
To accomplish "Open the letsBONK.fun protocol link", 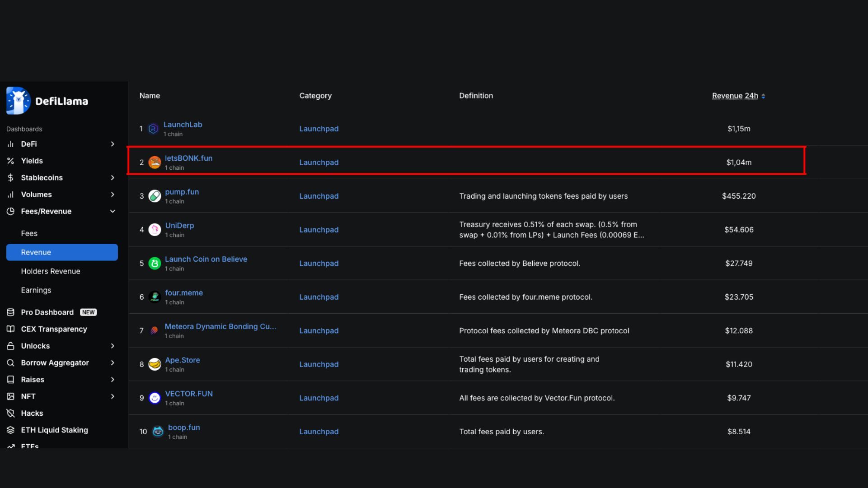I will [188, 158].
